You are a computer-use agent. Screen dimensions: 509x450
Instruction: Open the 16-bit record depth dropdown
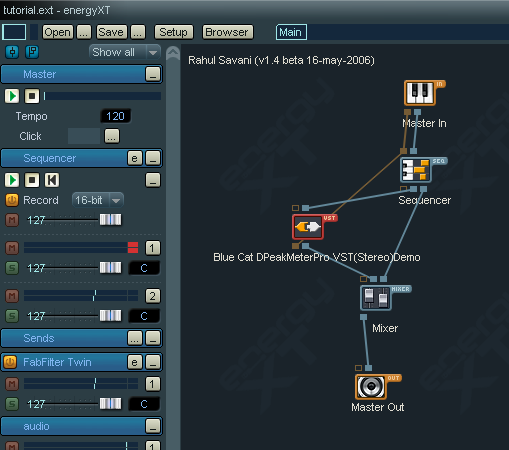[98, 200]
